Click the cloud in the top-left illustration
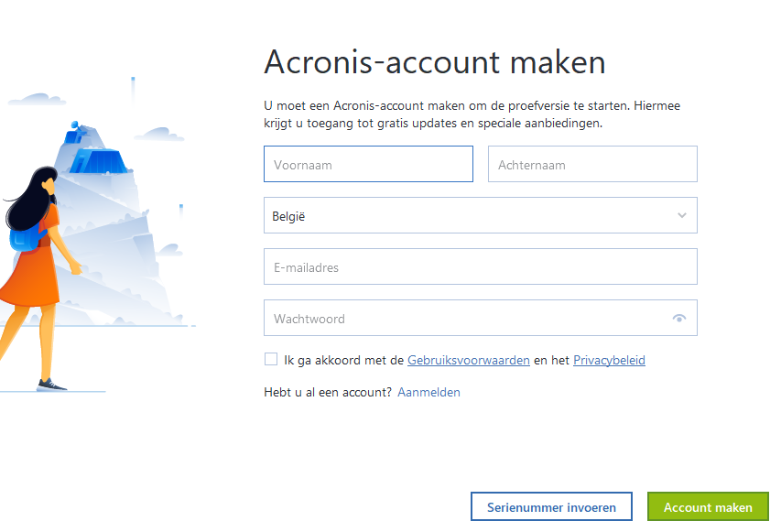Image resolution: width=781 pixels, height=532 pixels. [x=37, y=98]
